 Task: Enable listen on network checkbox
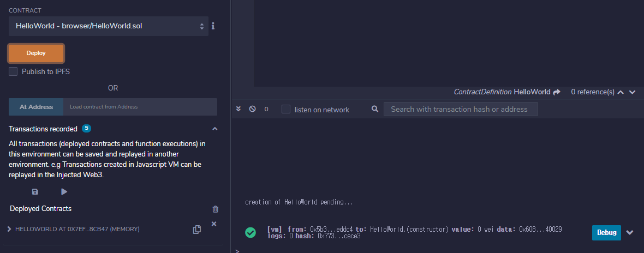tap(286, 110)
